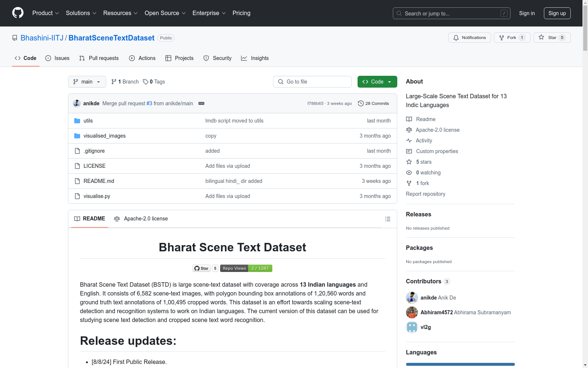
Task: Click the Releases heading link
Action: click(419, 214)
